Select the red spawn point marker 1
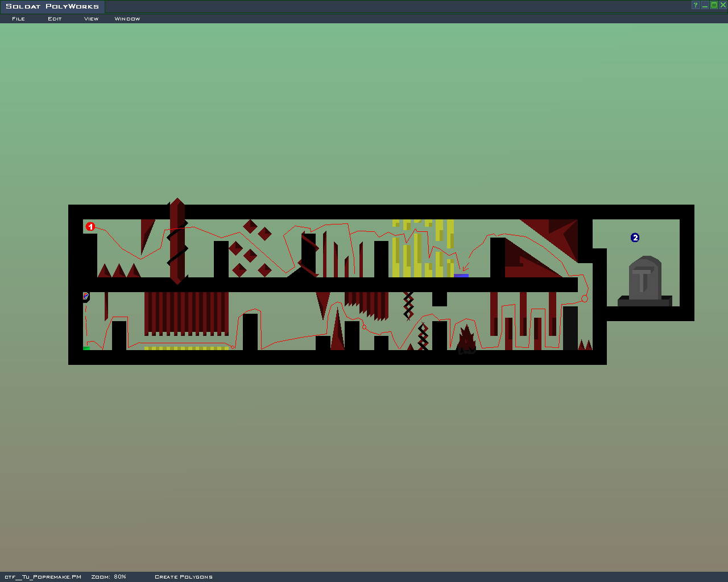 90,227
